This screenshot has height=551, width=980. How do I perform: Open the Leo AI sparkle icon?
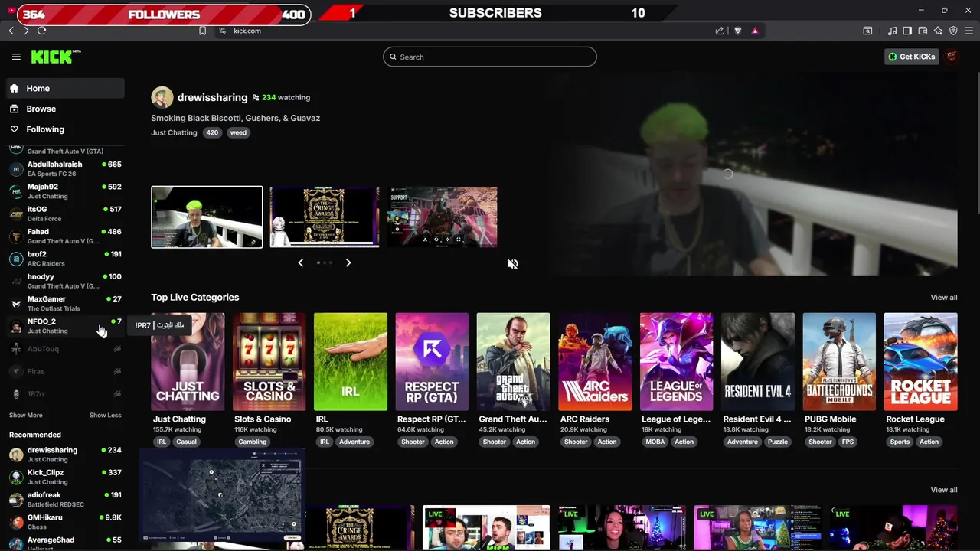point(938,31)
